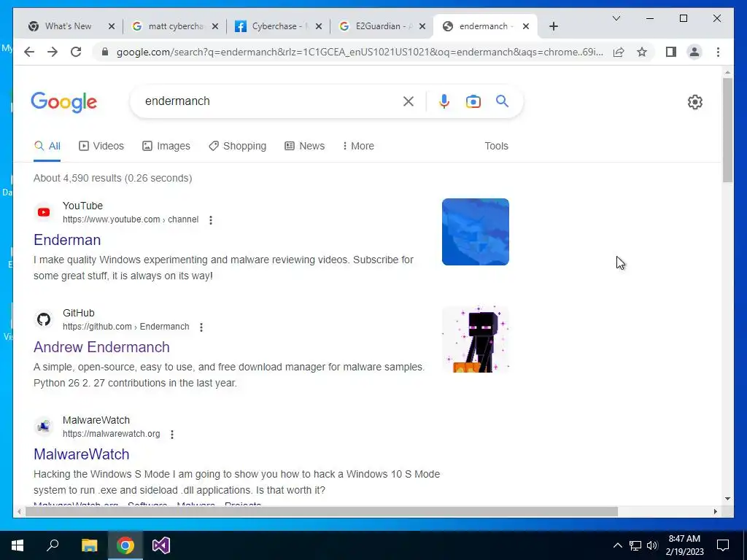Select the Videos search filter
Image resolution: width=747 pixels, height=560 pixels.
101,146
